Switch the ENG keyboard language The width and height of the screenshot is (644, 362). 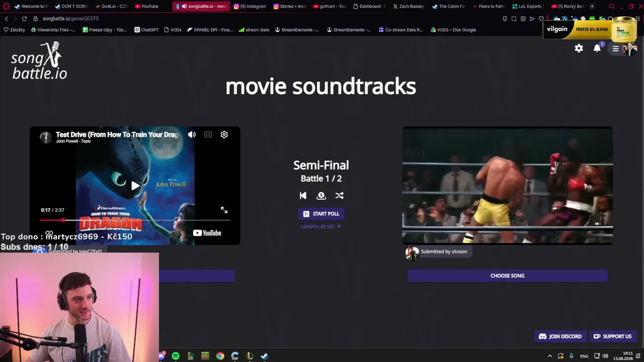(x=584, y=356)
